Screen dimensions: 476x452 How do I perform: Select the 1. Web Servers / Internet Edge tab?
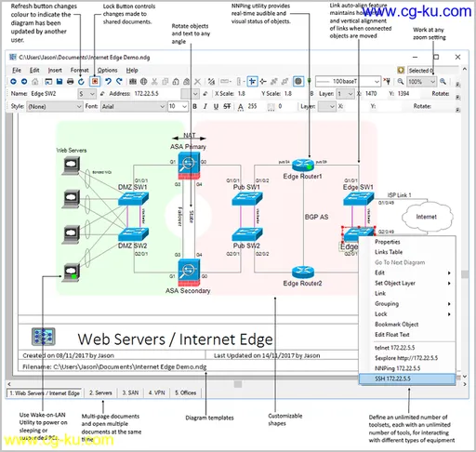45,393
